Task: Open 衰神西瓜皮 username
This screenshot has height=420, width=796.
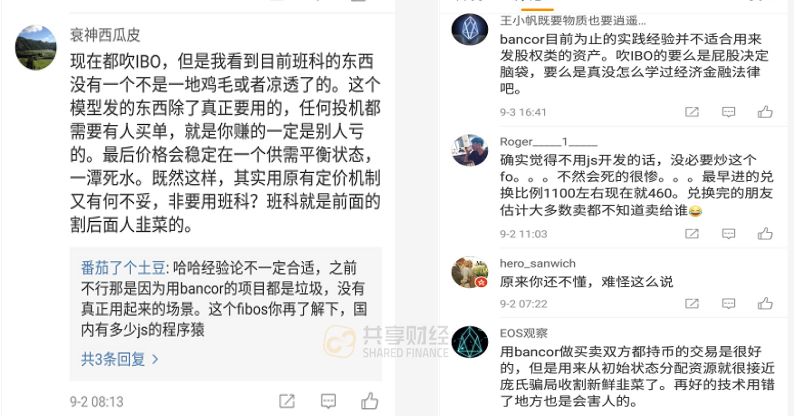Action: 105,35
